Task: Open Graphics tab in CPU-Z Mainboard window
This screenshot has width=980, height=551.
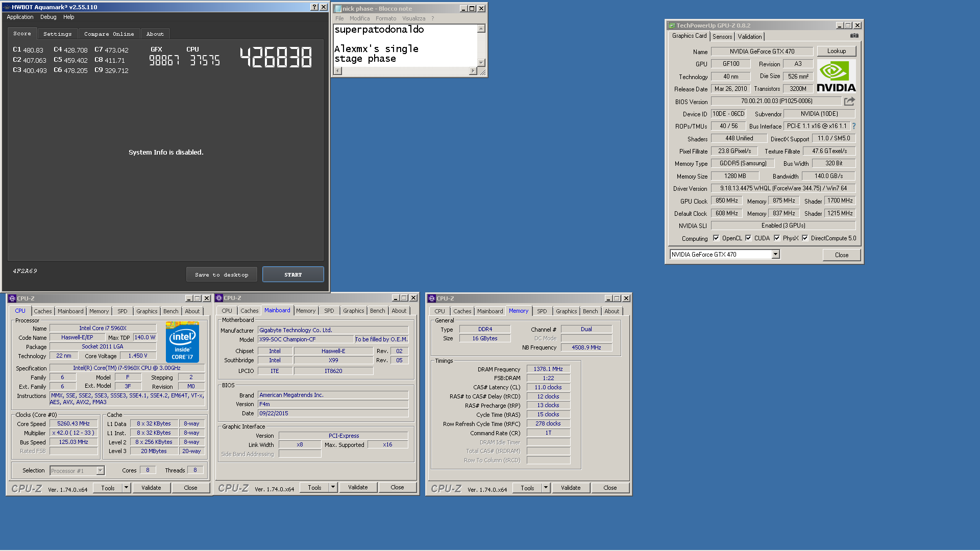Action: pos(354,311)
